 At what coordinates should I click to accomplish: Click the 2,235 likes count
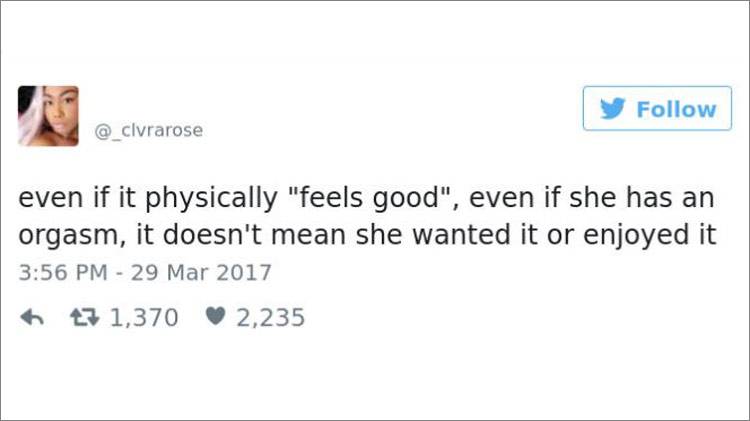click(270, 318)
